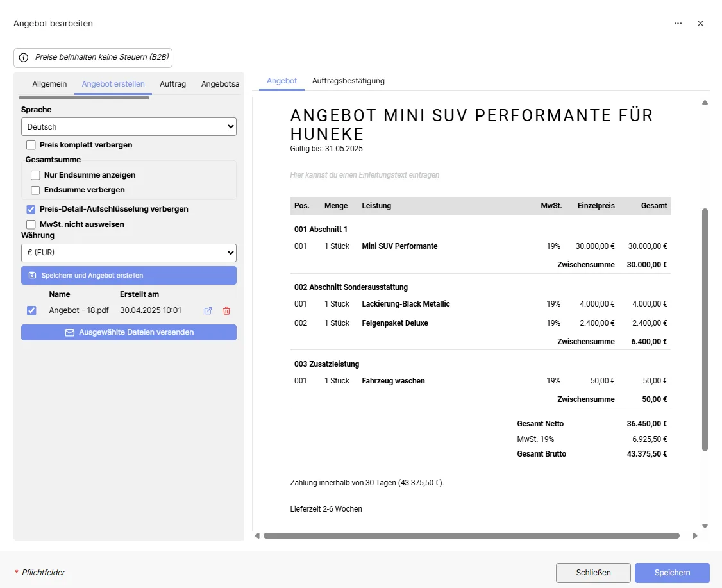Switch to the Allgemein tab
Viewport: 722px width, 588px height.
coord(49,84)
